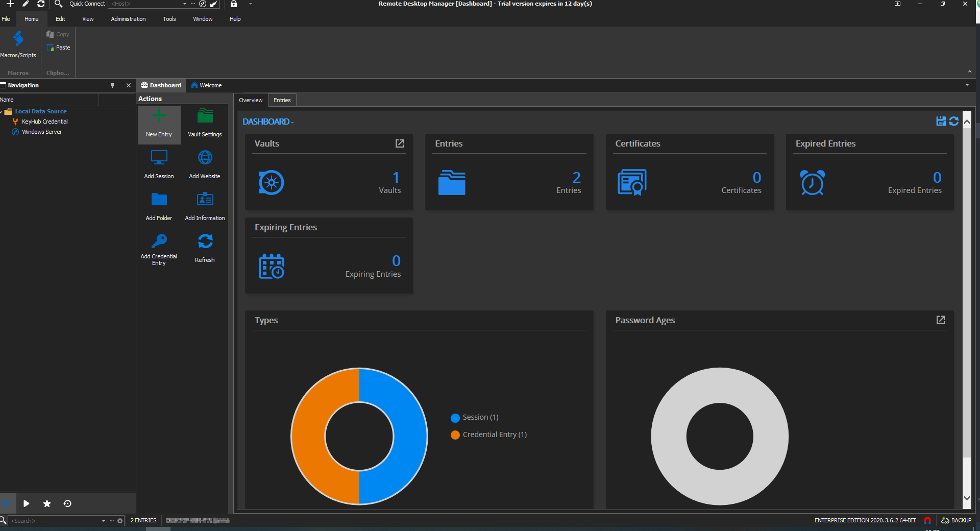980x531 pixels.
Task: Open the View ribbon tab
Action: (x=88, y=19)
